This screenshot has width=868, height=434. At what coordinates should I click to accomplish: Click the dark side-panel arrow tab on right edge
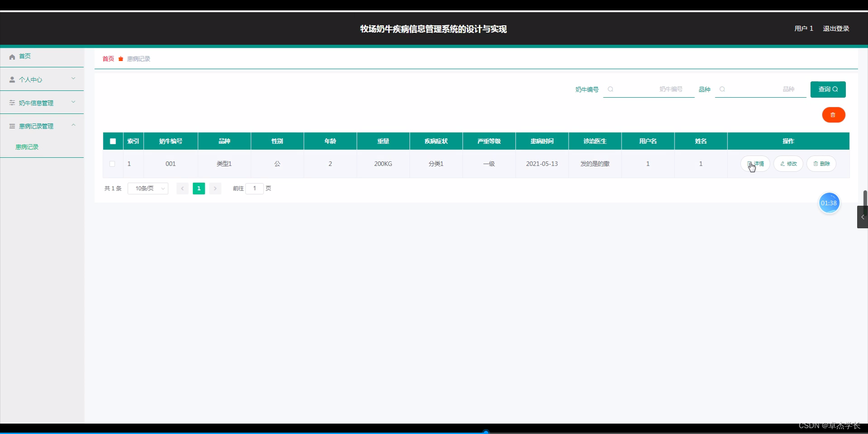(x=862, y=217)
